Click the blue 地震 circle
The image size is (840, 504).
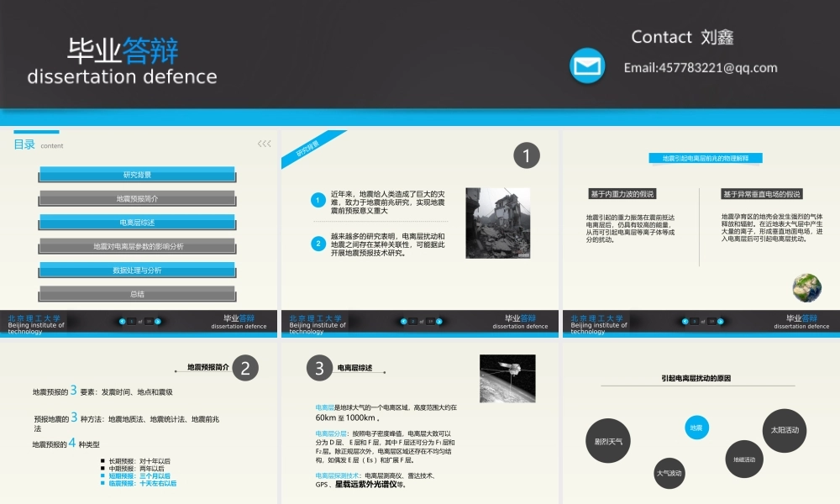pyautogui.click(x=696, y=428)
